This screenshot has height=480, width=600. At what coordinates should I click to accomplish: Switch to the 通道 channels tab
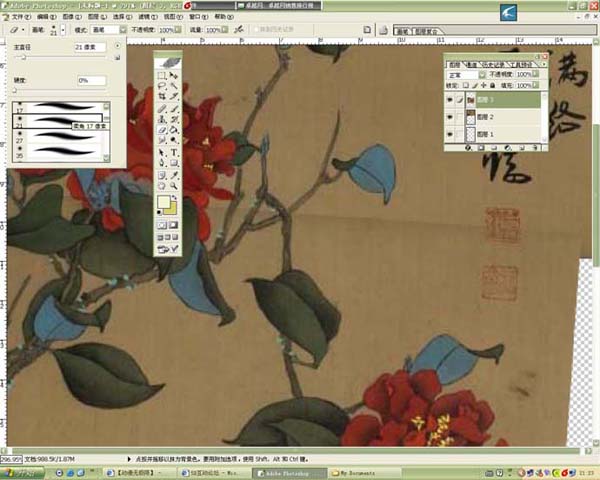[471, 65]
